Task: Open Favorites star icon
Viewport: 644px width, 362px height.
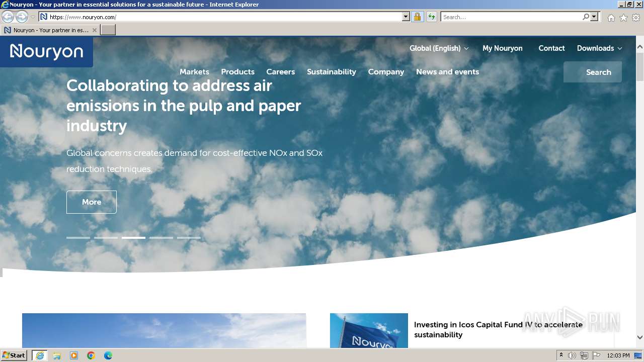Action: coord(623,18)
